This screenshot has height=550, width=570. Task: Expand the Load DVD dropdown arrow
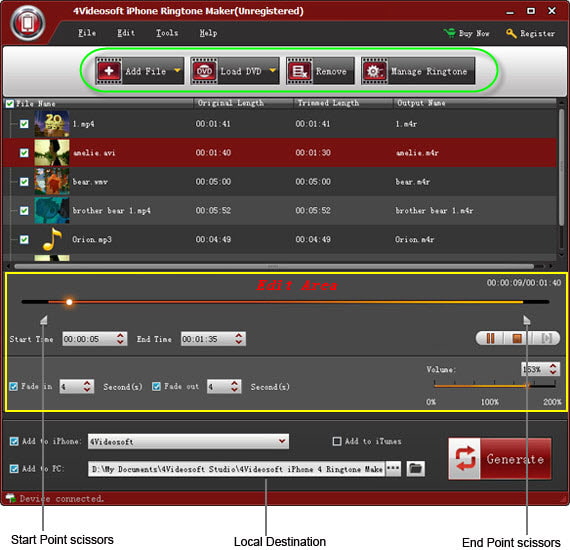pyautogui.click(x=273, y=71)
